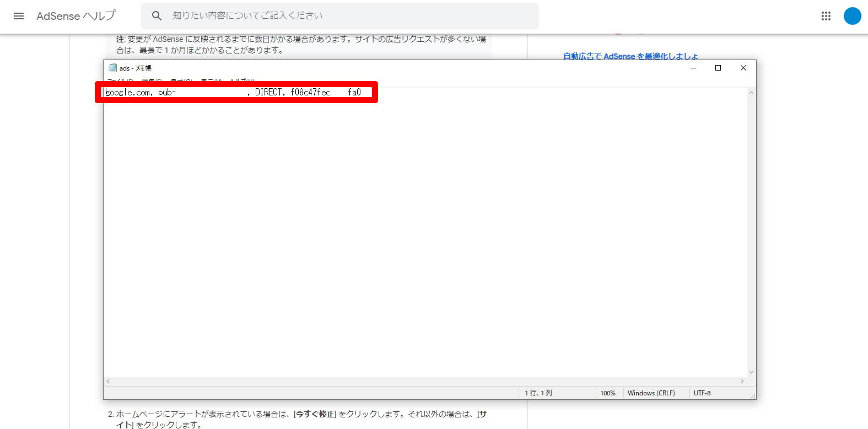The height and width of the screenshot is (429, 868).
Task: Click the Notepad vertical scrollbar down arrow
Action: 751,372
